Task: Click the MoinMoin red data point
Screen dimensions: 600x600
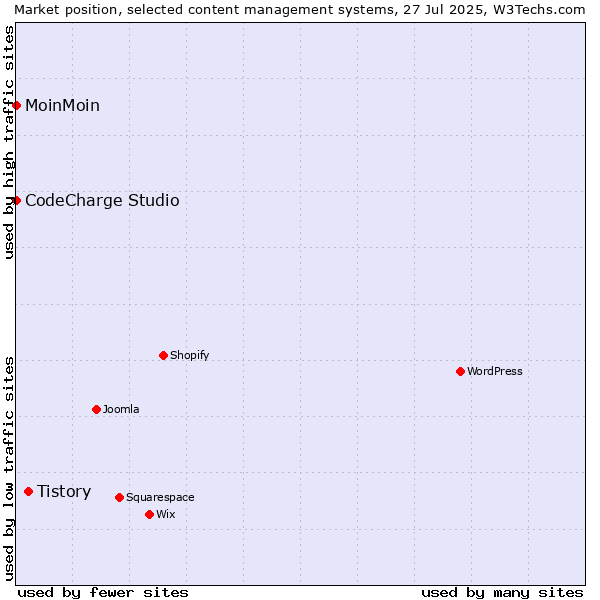Action: [x=16, y=106]
